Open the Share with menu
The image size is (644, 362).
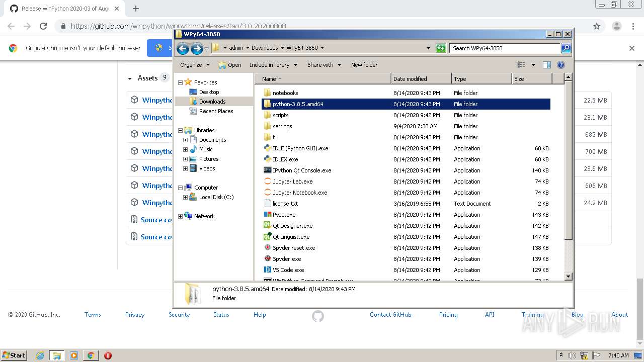click(324, 65)
